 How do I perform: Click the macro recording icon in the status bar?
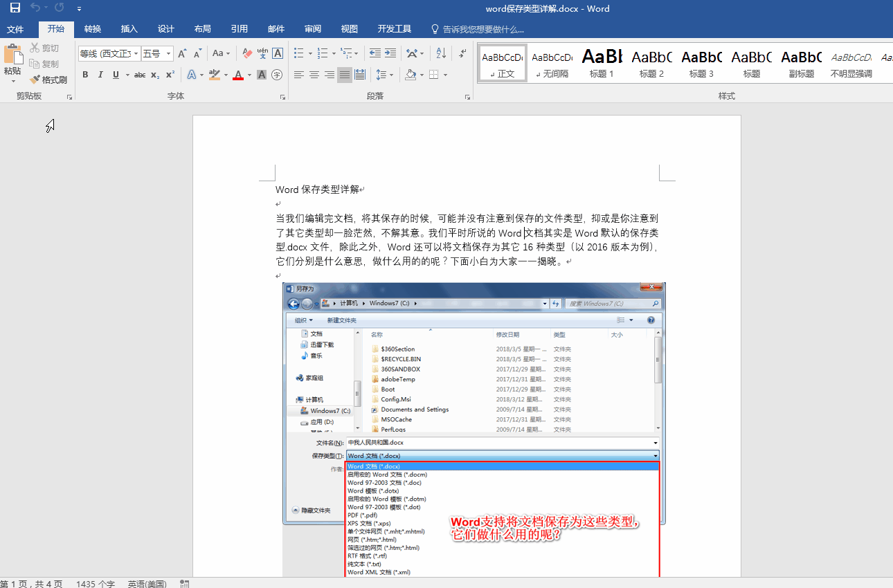pos(185,584)
